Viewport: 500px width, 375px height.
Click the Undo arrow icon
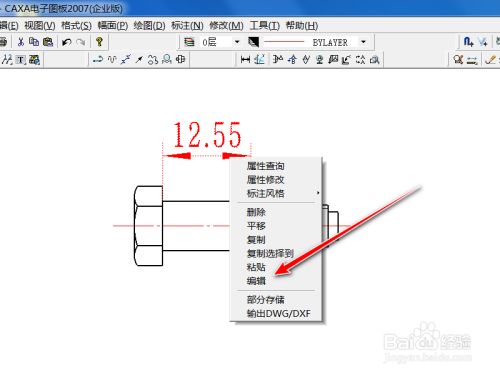click(67, 42)
